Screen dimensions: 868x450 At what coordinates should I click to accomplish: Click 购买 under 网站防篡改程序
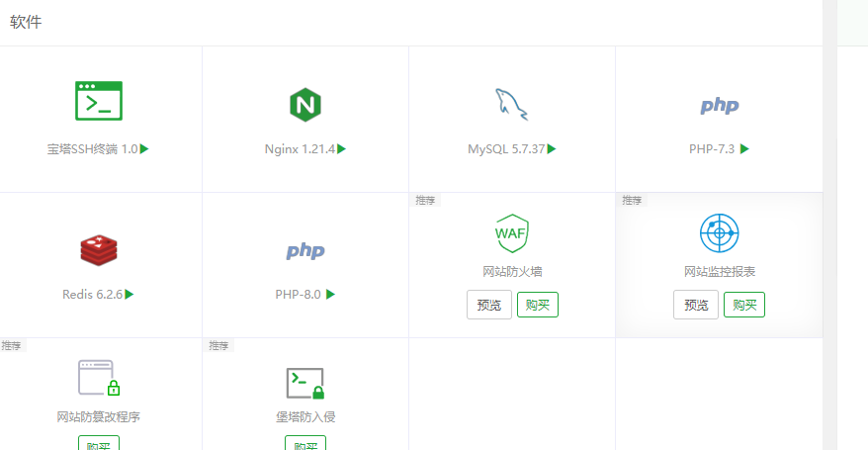pyautogui.click(x=99, y=443)
